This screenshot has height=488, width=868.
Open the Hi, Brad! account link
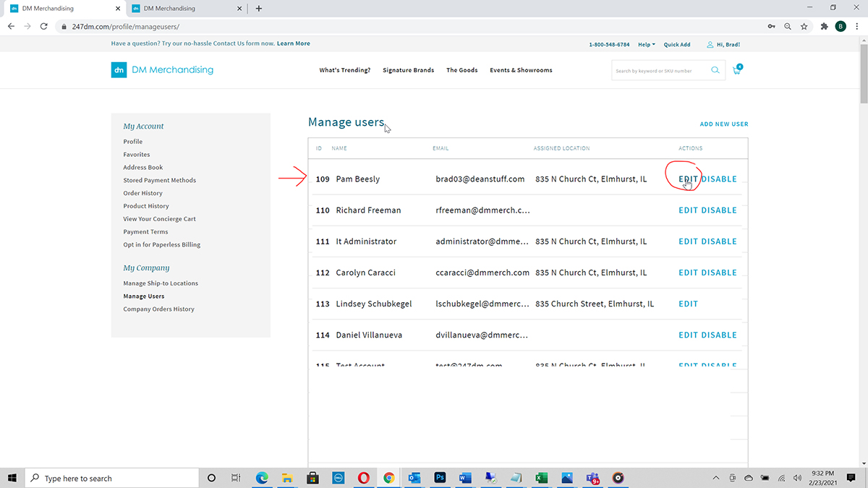pyautogui.click(x=723, y=44)
